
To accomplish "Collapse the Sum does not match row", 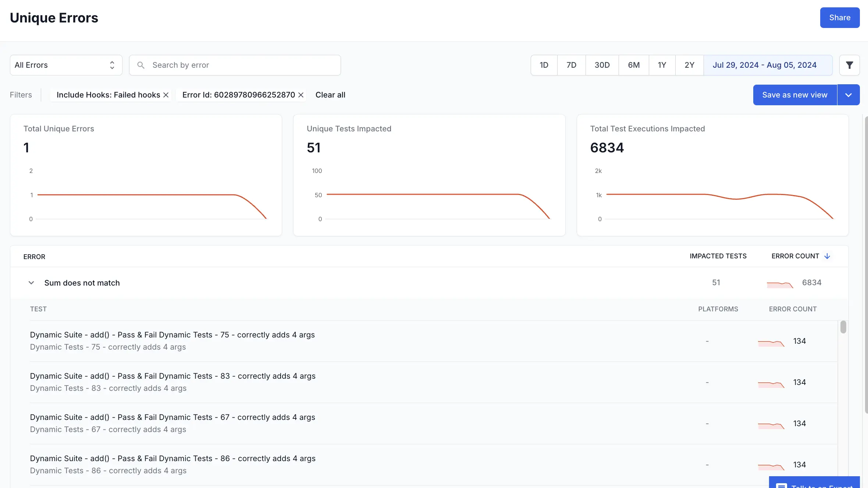I will point(31,283).
